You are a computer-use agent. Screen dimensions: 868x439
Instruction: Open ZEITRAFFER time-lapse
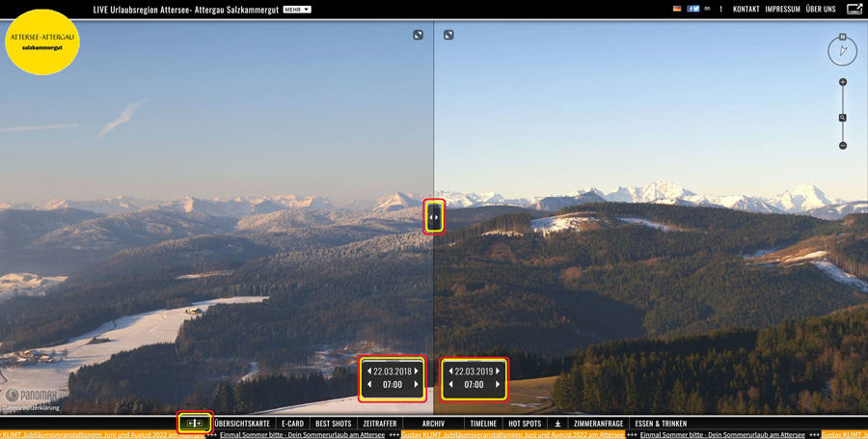pos(380,424)
